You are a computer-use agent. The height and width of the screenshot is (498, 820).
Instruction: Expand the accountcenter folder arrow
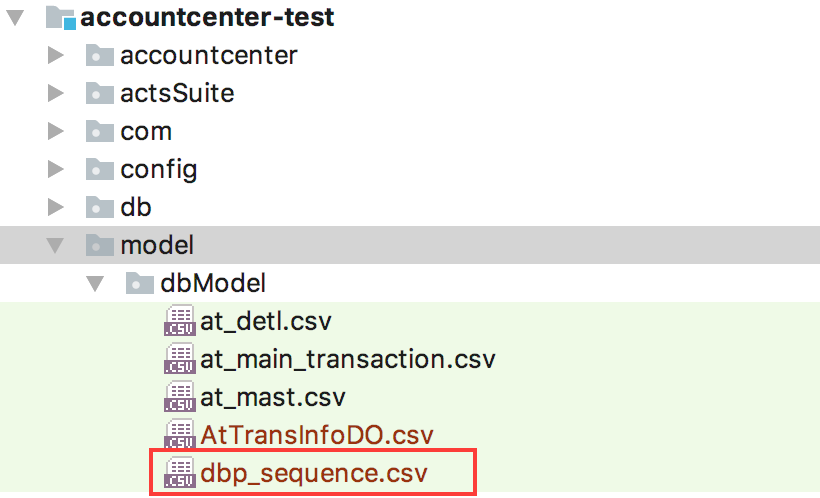(x=55, y=55)
